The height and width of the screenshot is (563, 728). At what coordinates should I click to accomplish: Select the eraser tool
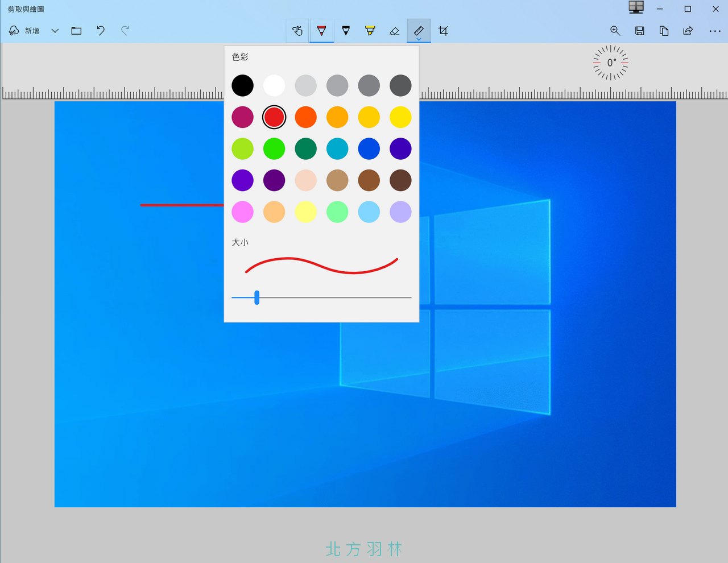[x=395, y=31]
